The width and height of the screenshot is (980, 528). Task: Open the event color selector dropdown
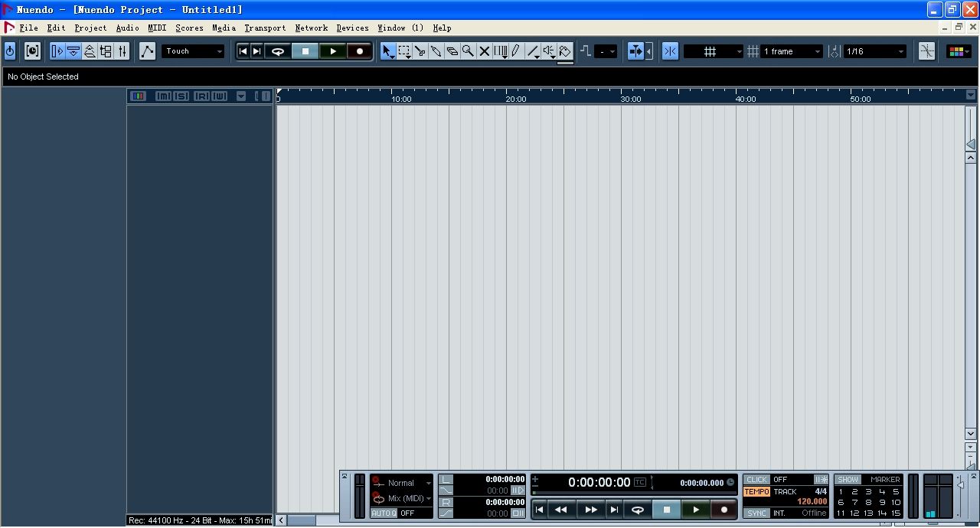(959, 51)
